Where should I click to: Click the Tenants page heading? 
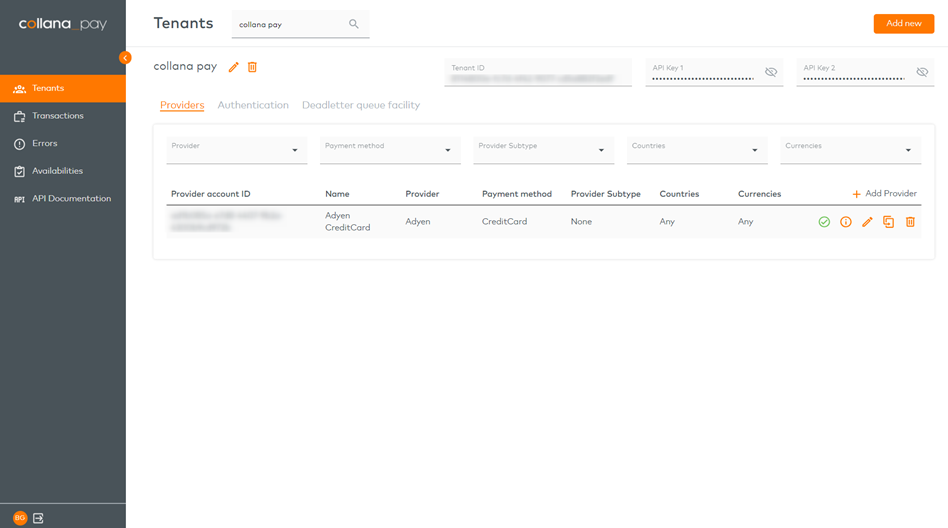click(183, 23)
